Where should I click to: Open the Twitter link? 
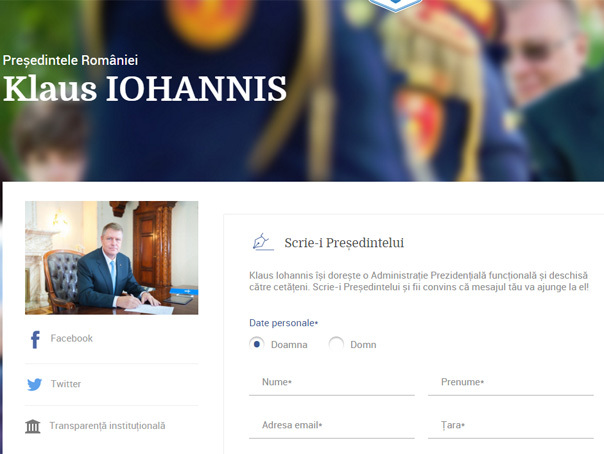tap(66, 384)
